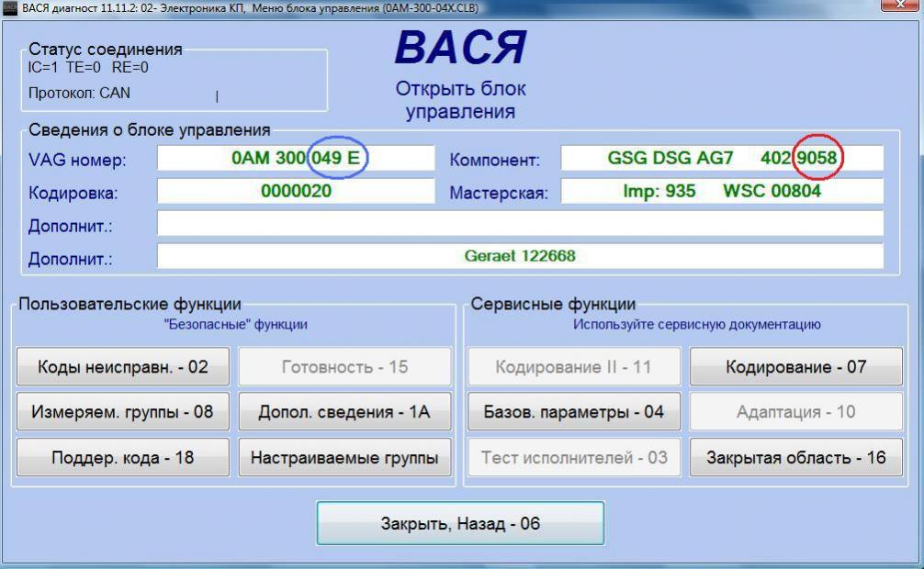Click the disabled Готовность - 15 button

tap(344, 366)
